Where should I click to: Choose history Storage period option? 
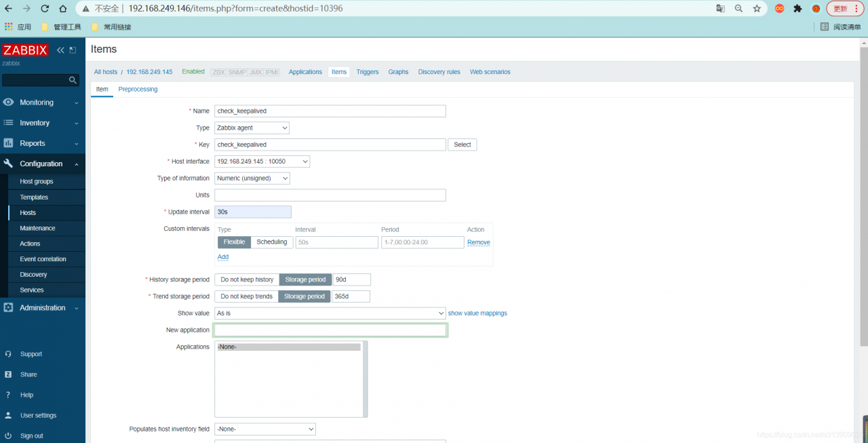305,280
